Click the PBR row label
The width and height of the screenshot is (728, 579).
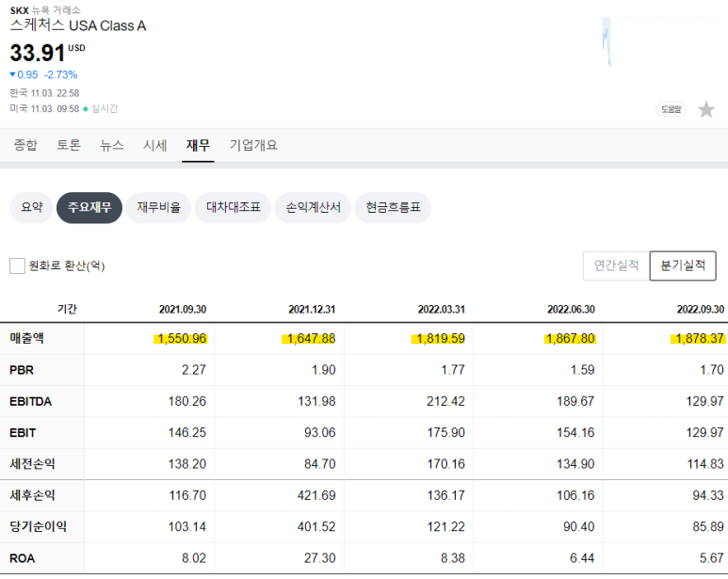[x=22, y=370]
